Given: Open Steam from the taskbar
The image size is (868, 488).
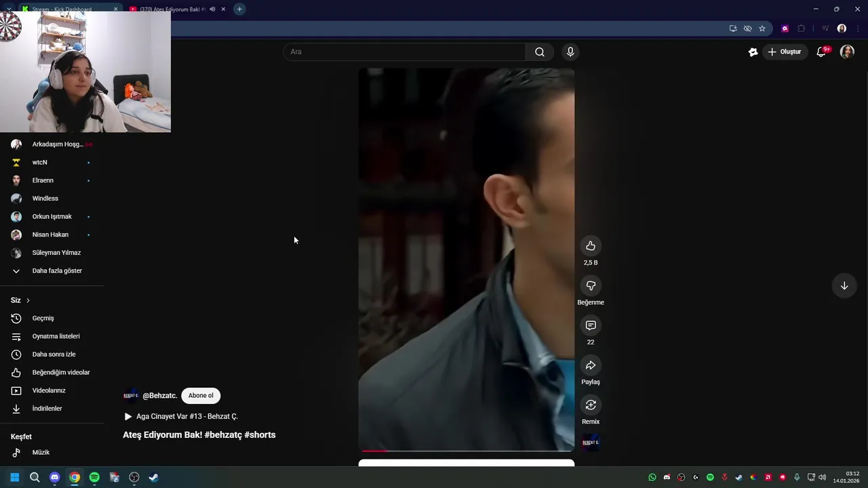Looking at the screenshot, I should [154, 477].
